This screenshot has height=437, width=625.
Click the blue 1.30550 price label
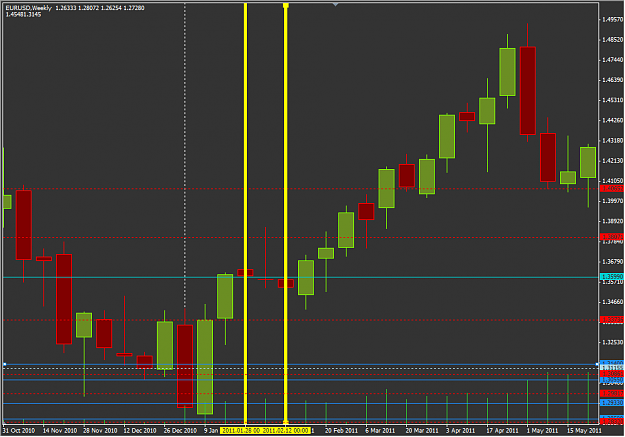click(x=612, y=380)
